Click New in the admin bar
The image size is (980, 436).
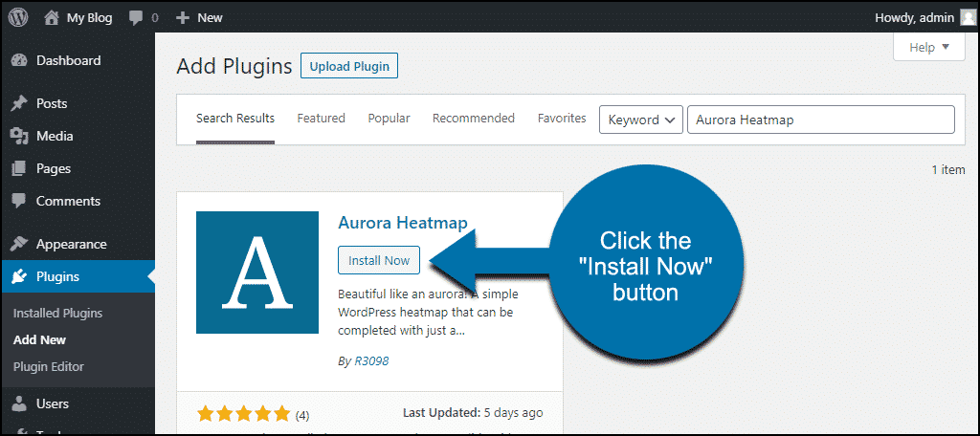(210, 18)
